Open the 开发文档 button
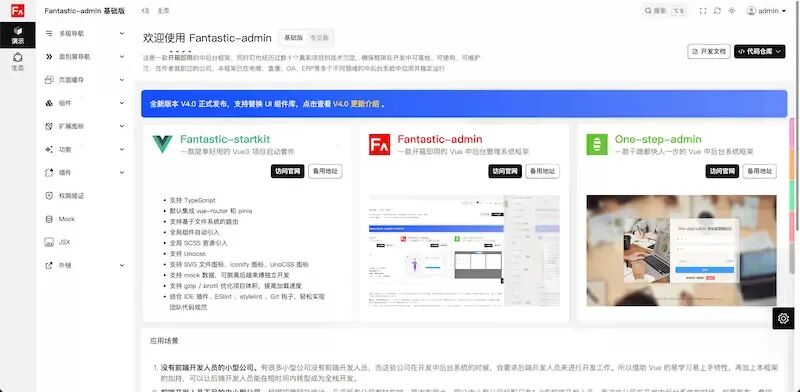Image resolution: width=800 pixels, height=392 pixels. pyautogui.click(x=709, y=51)
